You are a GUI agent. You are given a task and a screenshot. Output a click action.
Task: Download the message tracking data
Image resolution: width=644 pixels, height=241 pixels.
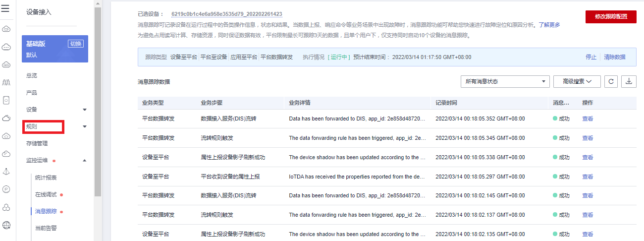(630, 81)
